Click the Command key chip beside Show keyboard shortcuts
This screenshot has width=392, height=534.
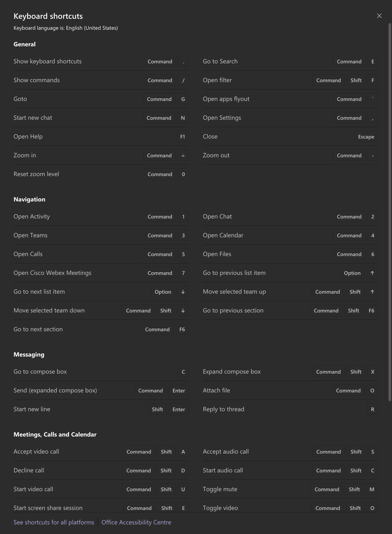(x=159, y=61)
